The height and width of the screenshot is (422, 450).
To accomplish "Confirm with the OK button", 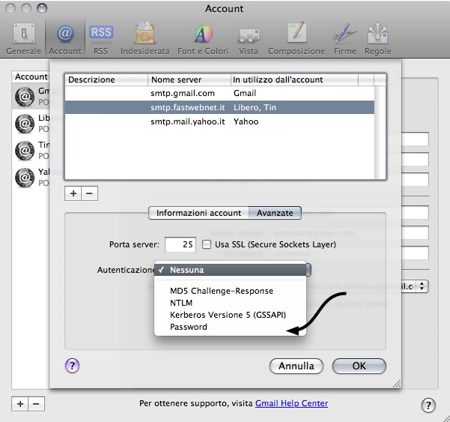I will (x=359, y=366).
